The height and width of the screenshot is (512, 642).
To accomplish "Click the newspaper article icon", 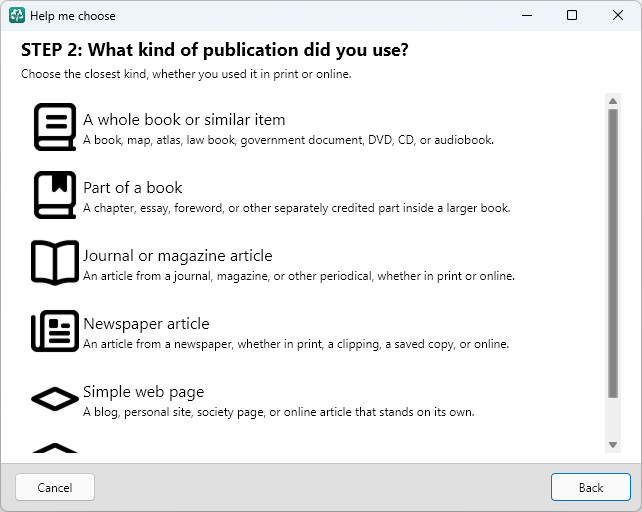I will tap(55, 331).
